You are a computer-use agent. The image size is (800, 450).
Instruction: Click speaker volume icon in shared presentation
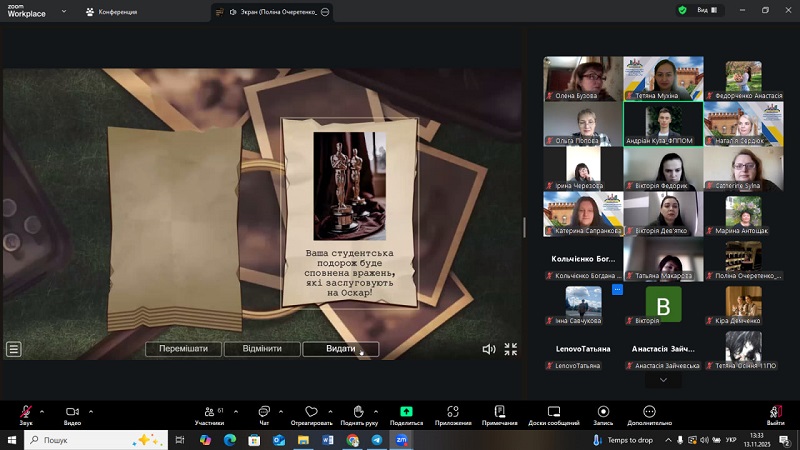488,349
